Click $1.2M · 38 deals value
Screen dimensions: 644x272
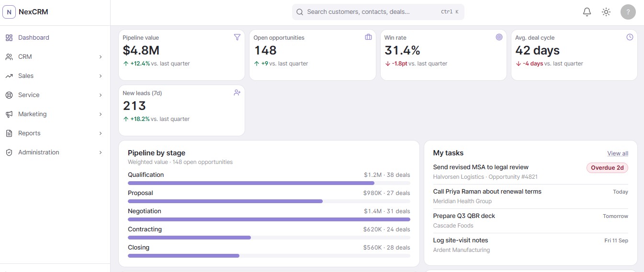387,175
